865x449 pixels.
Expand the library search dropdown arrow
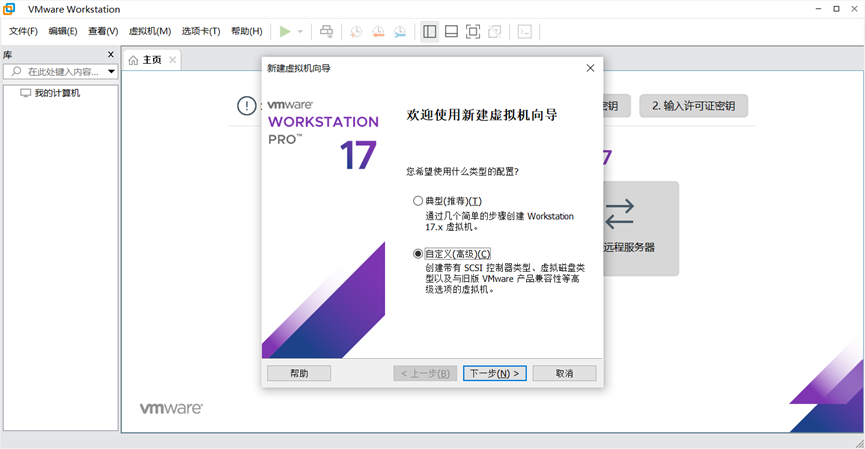point(111,72)
